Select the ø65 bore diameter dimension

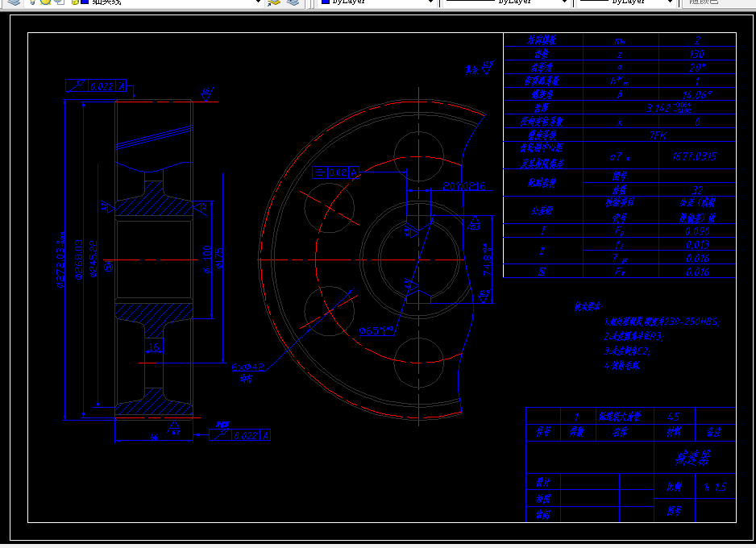click(376, 330)
